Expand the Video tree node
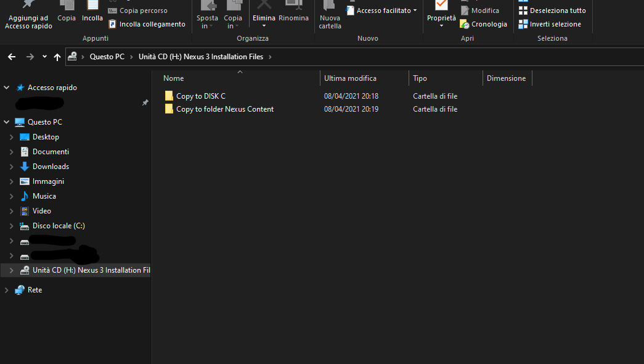The height and width of the screenshot is (364, 644). (x=12, y=211)
